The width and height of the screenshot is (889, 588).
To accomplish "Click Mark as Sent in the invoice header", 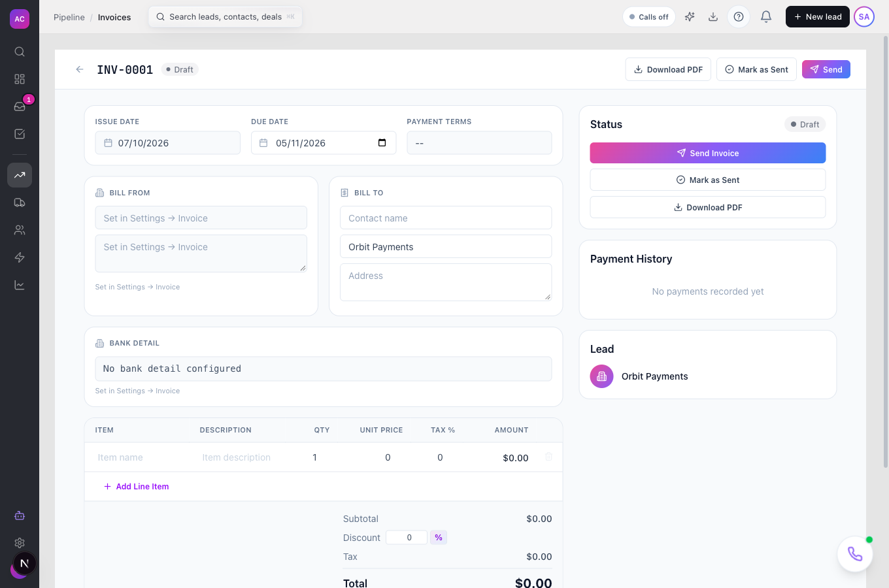I will (756, 69).
